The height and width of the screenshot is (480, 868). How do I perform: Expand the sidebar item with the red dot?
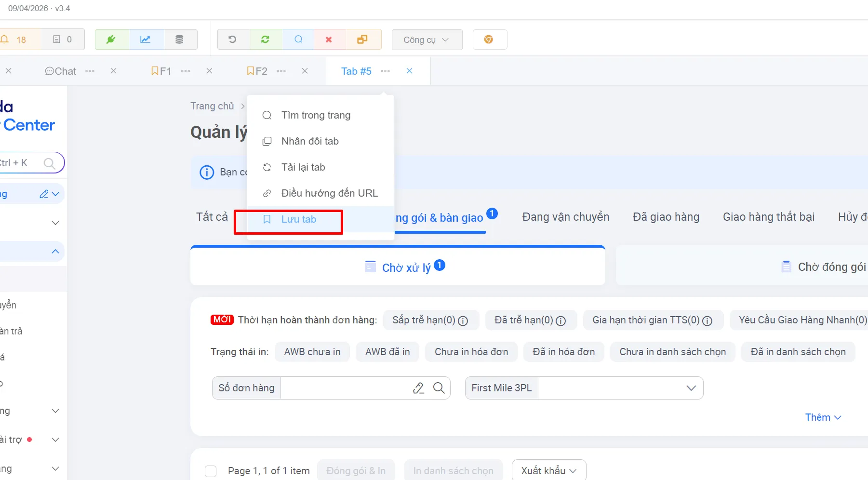coord(55,440)
